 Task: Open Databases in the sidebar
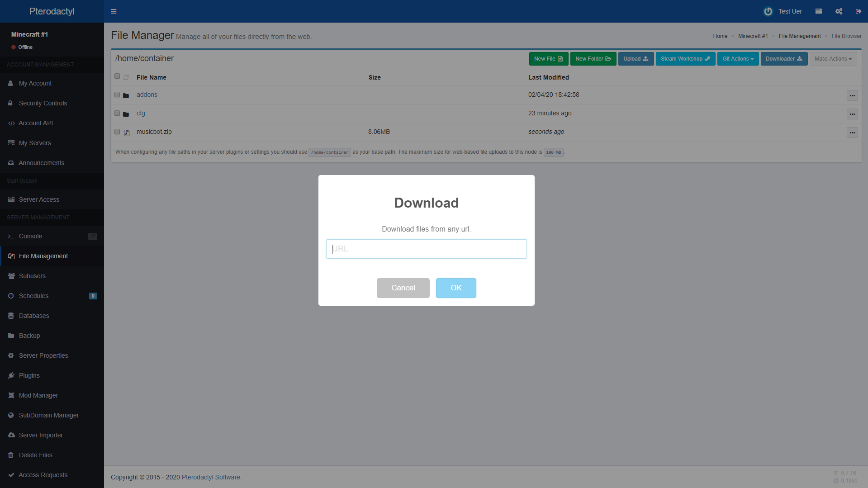point(34,316)
